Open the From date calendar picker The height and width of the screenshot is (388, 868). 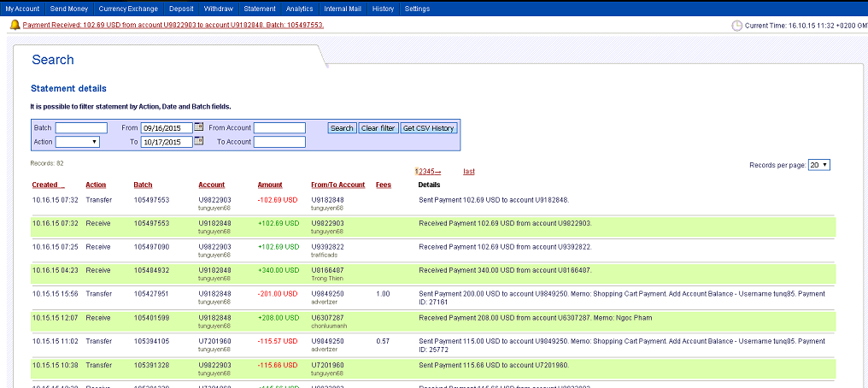pos(199,127)
